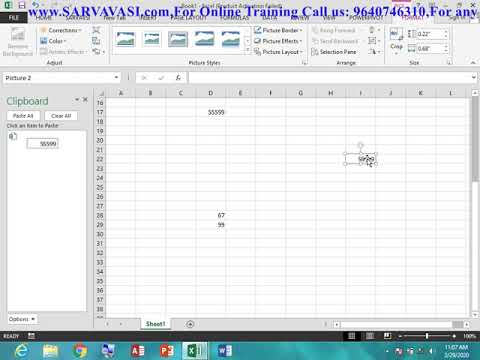The image size is (480, 360).
Task: Click the zoom in plus button
Action: click(x=454, y=336)
